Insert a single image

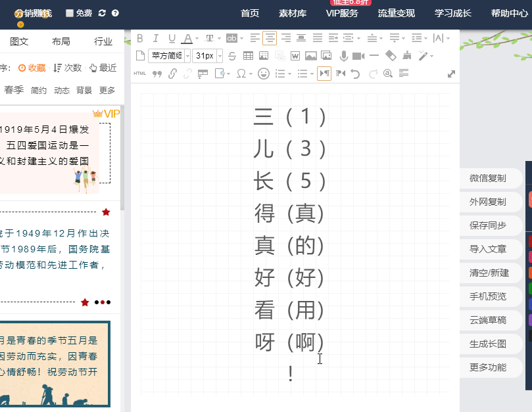tap(311, 56)
